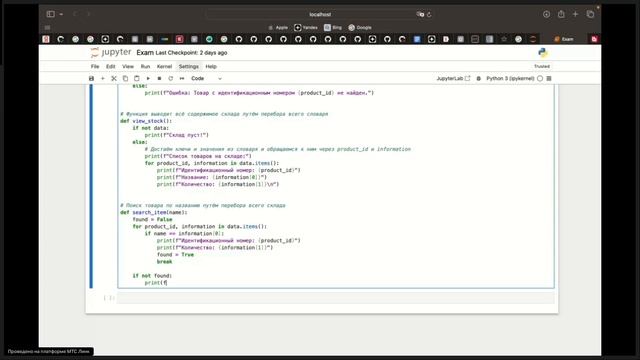Screen dimensions: 640x360
Task: Open a new Safari tab
Action: pyautogui.click(x=576, y=14)
